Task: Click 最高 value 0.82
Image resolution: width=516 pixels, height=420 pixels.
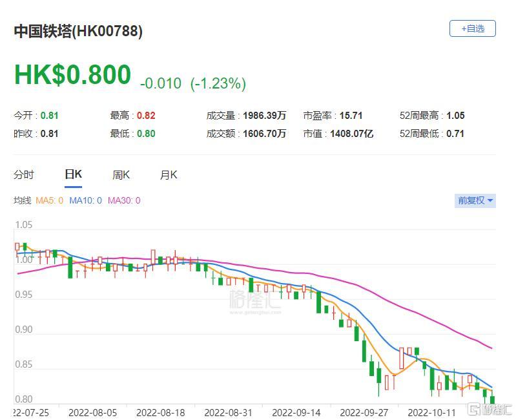Action: tap(146, 116)
